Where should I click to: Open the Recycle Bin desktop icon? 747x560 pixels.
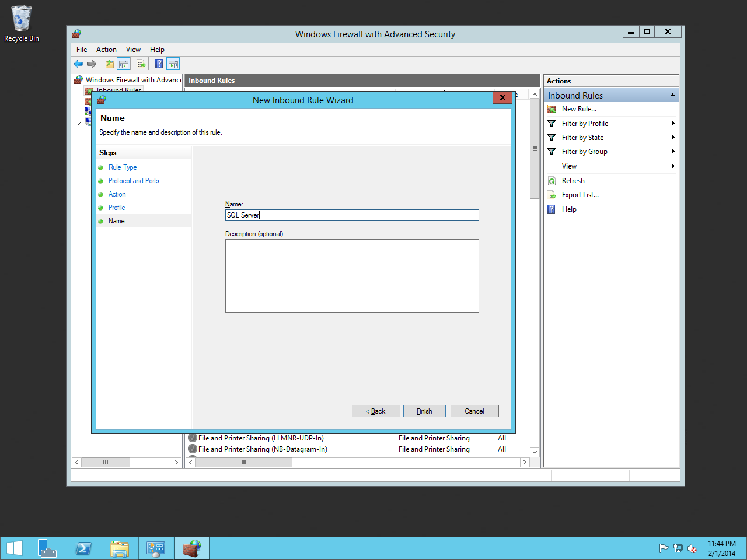pos(22,24)
